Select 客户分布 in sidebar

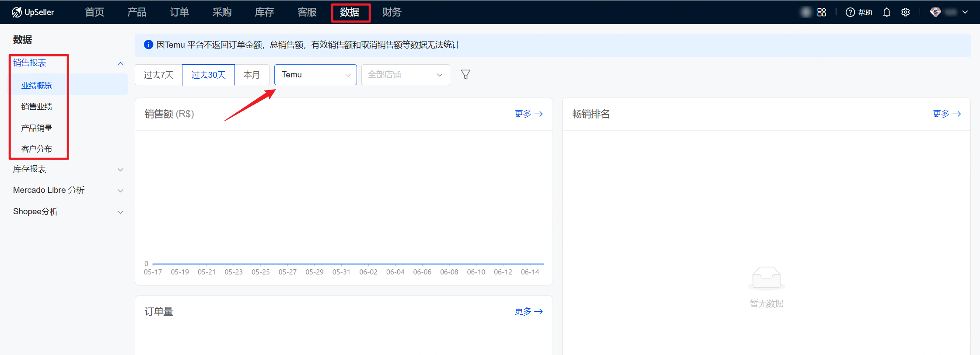[x=37, y=149]
